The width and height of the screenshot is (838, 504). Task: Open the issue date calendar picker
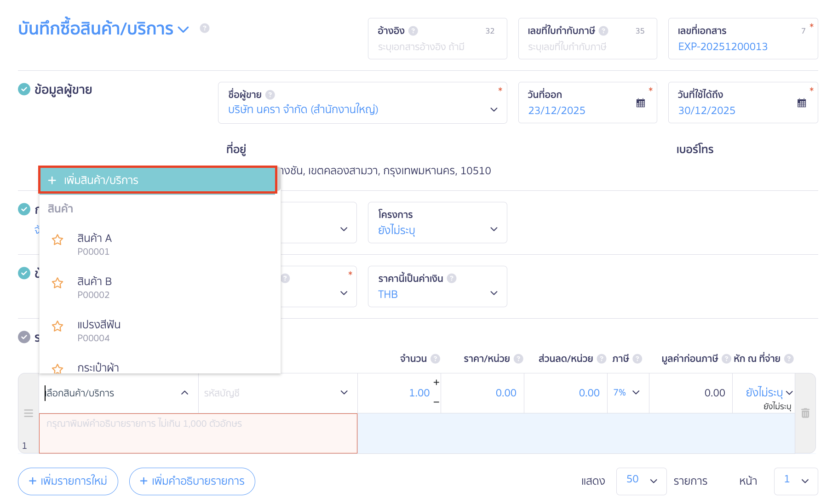(x=640, y=103)
